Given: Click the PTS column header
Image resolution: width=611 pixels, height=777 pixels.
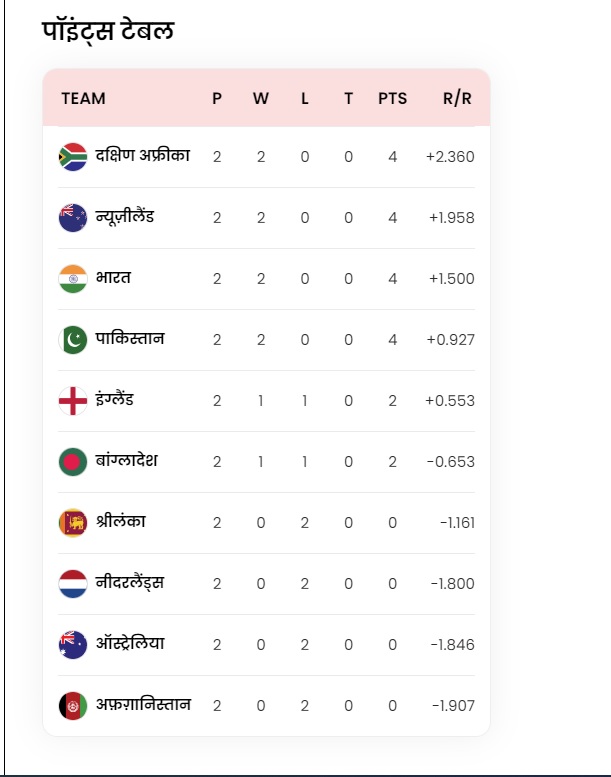Looking at the screenshot, I should [x=392, y=99].
